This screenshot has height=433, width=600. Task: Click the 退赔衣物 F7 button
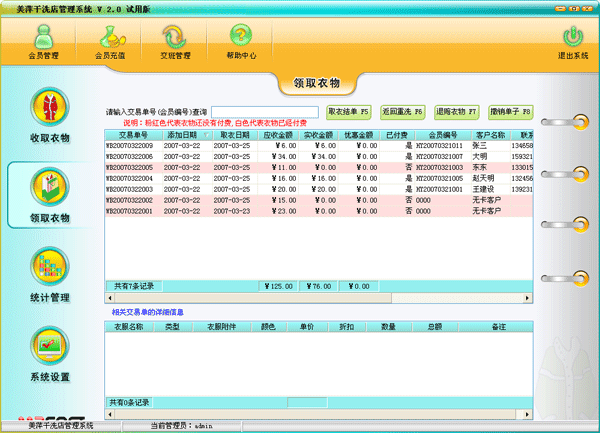[x=456, y=112]
